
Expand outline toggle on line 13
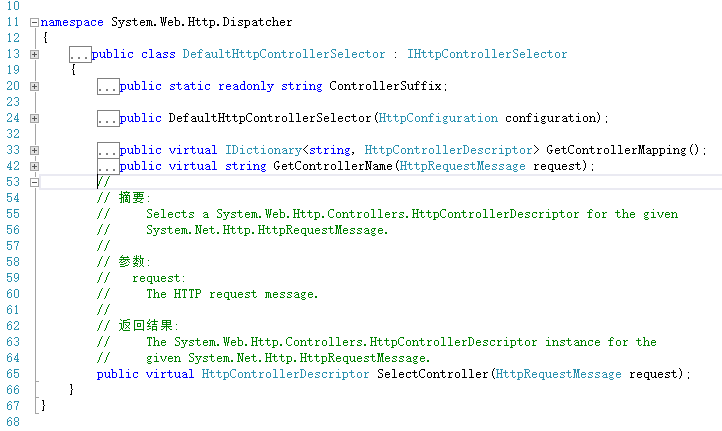pos(35,54)
